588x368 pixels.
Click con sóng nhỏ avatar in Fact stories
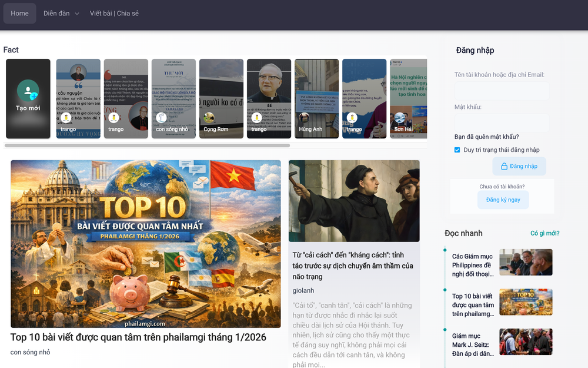[161, 118]
